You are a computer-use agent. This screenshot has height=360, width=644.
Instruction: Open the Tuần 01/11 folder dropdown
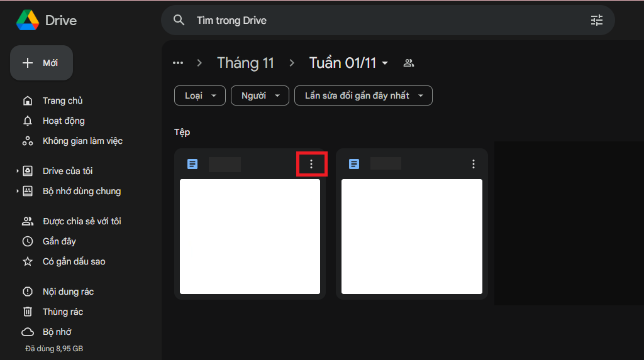(385, 63)
